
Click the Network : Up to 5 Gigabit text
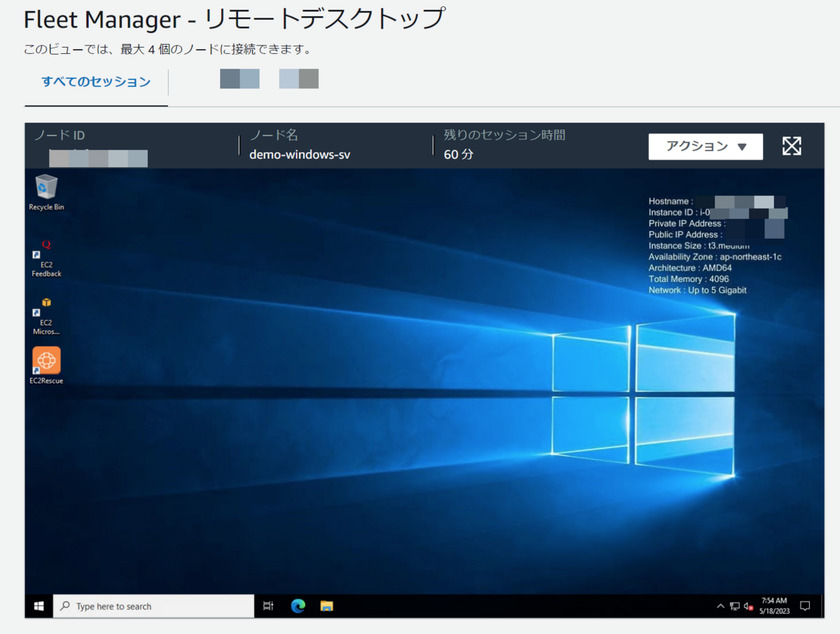(x=697, y=290)
